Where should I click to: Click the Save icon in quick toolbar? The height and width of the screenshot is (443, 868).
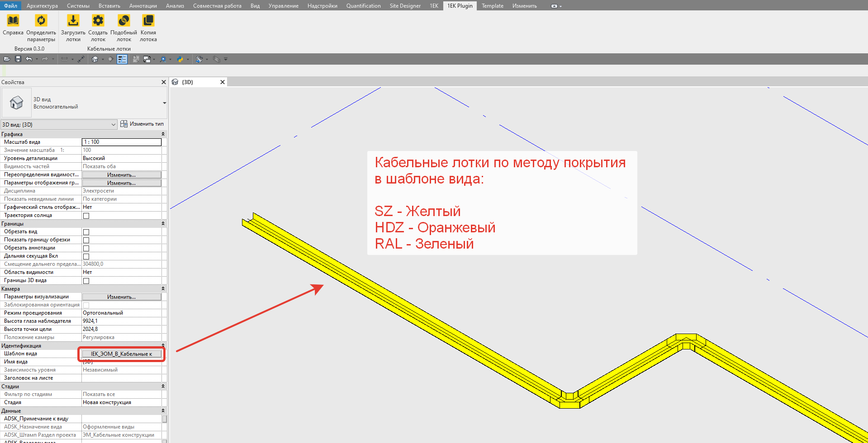click(18, 59)
